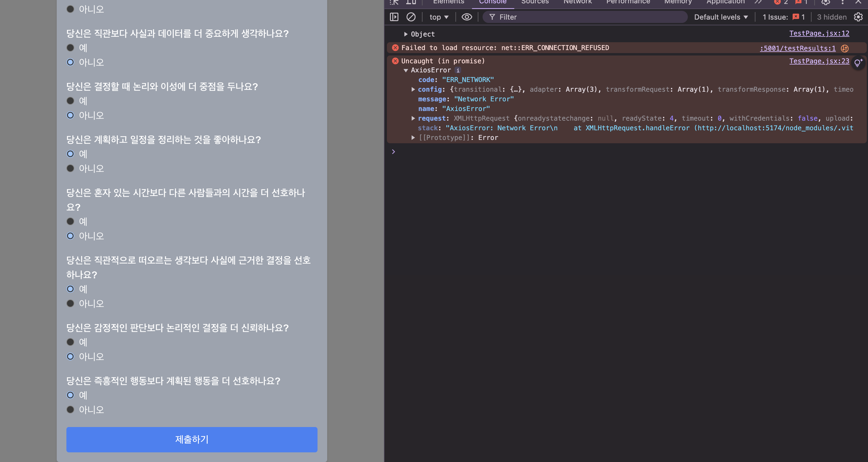
Task: Open the TestPage.jsx:23 source link
Action: pyautogui.click(x=819, y=61)
